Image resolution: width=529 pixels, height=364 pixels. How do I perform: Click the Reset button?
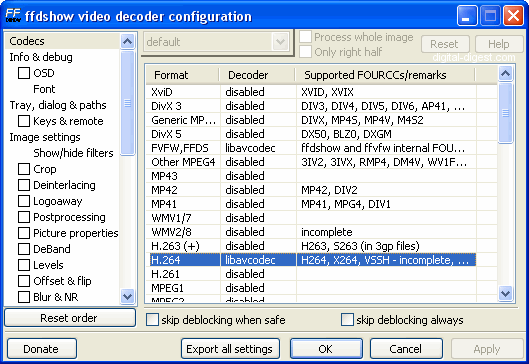445,44
